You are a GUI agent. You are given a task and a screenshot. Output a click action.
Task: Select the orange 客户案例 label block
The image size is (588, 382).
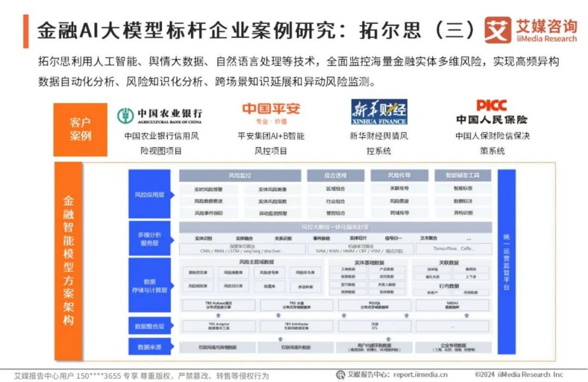coord(80,130)
